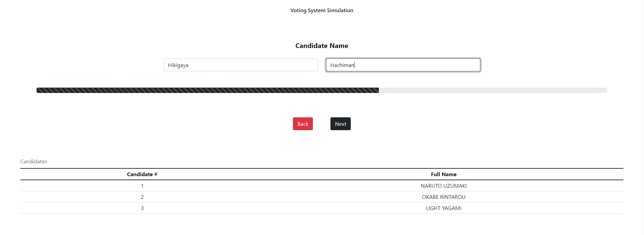
Task: Select the LIGHT YAGAMI row name
Action: (x=443, y=208)
